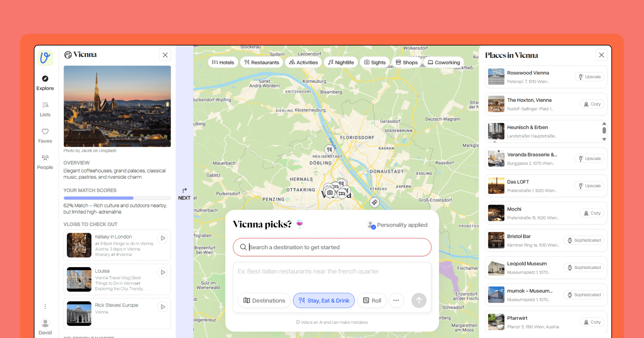Toggle Personality applied setting

pos(397,225)
